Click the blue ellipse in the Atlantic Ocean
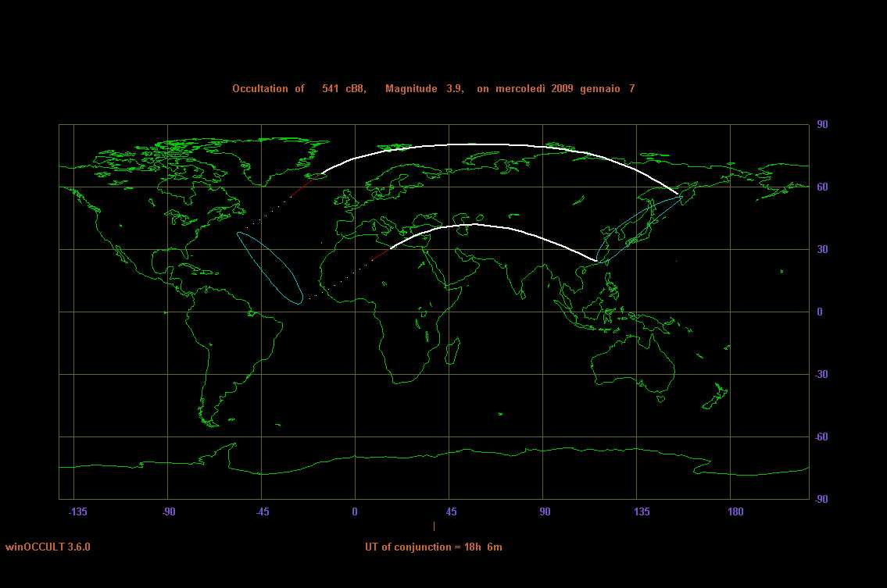 [x=270, y=268]
